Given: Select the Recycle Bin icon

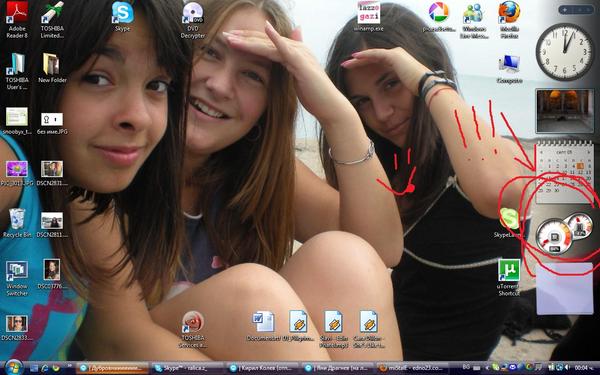Looking at the screenshot, I should pyautogui.click(x=17, y=223).
